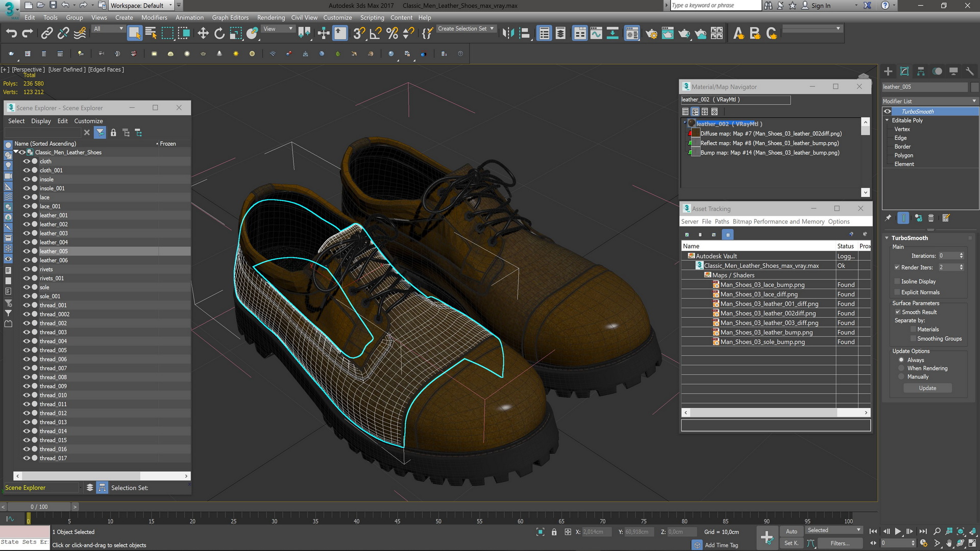Open the Create Selection Set dropdown

point(465,29)
